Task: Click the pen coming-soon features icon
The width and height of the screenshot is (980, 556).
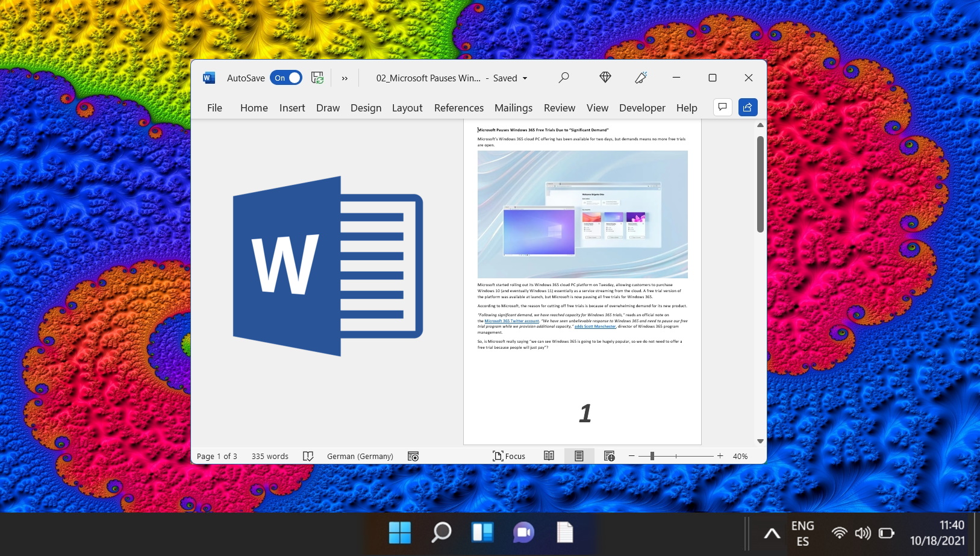Action: pos(641,78)
